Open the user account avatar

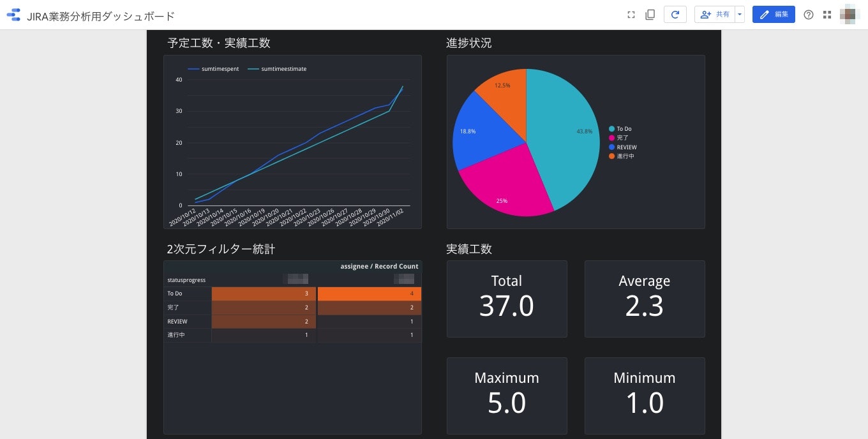[849, 15]
